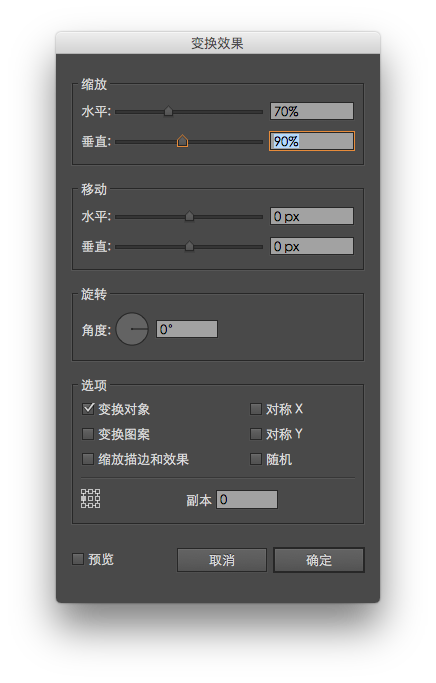436x683 pixels.
Task: Click the horizontal scale slider handle
Action: pos(168,112)
